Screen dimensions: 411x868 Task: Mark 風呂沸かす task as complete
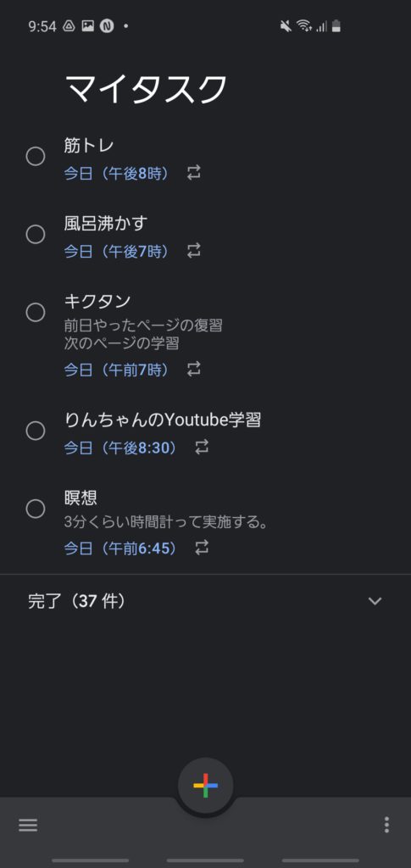36,235
